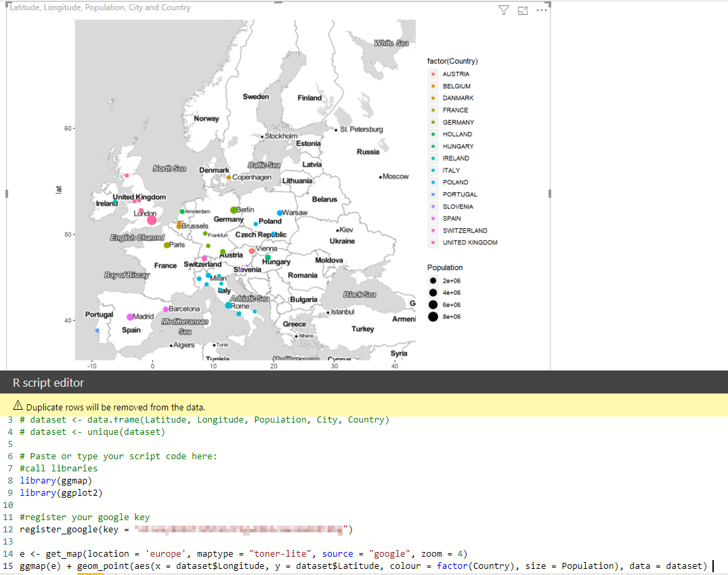Image resolution: width=728 pixels, height=575 pixels.
Task: Click the AUSTRIA legend color swatch
Action: coord(433,74)
